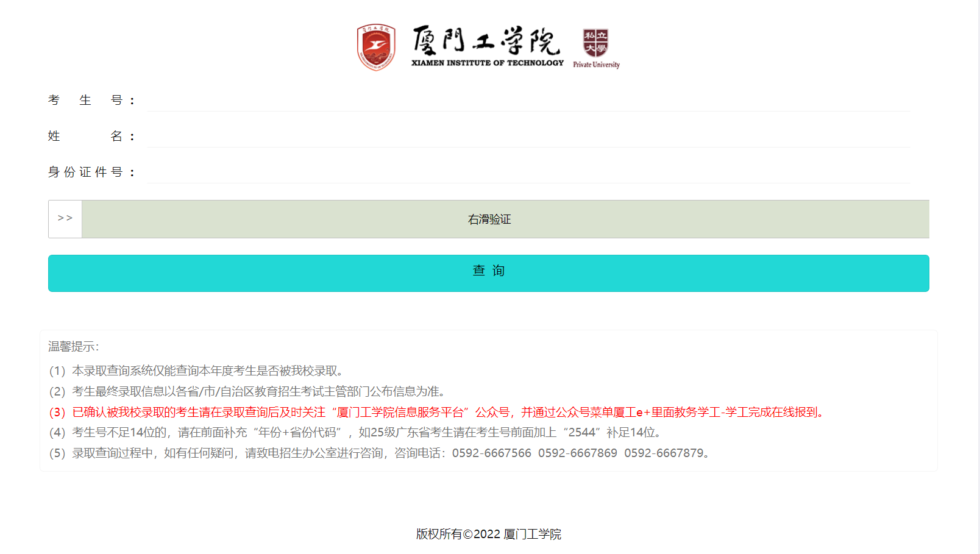980x554 pixels.
Task: Click the 'XIAMEN INSTITUTE OF TECHNOLOGY' text
Action: pos(488,63)
